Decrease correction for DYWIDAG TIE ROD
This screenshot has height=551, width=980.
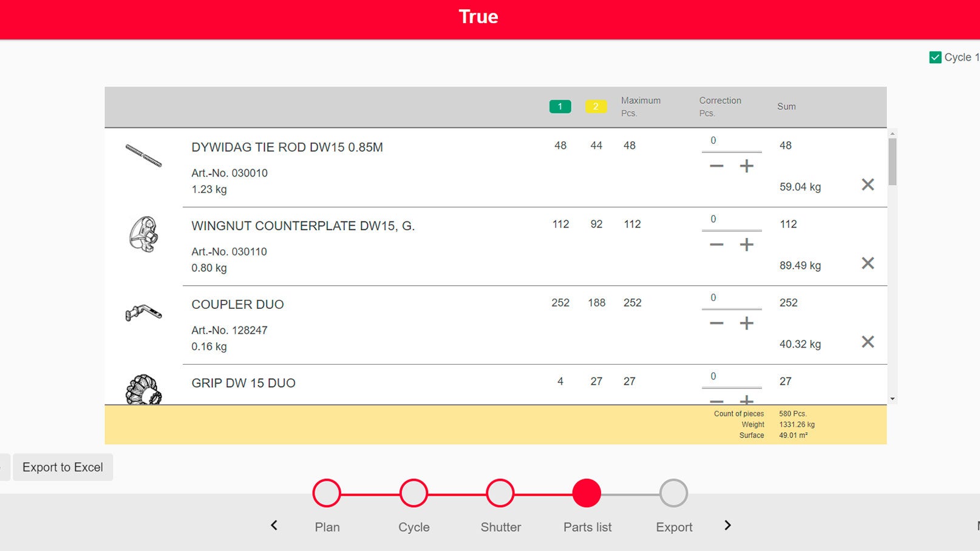coord(716,166)
